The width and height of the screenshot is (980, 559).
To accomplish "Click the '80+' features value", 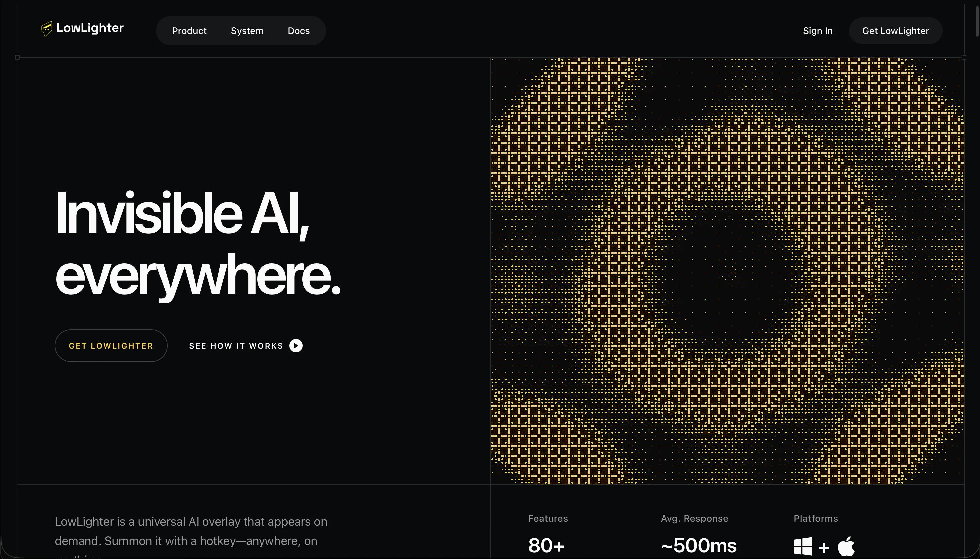I will (x=546, y=546).
